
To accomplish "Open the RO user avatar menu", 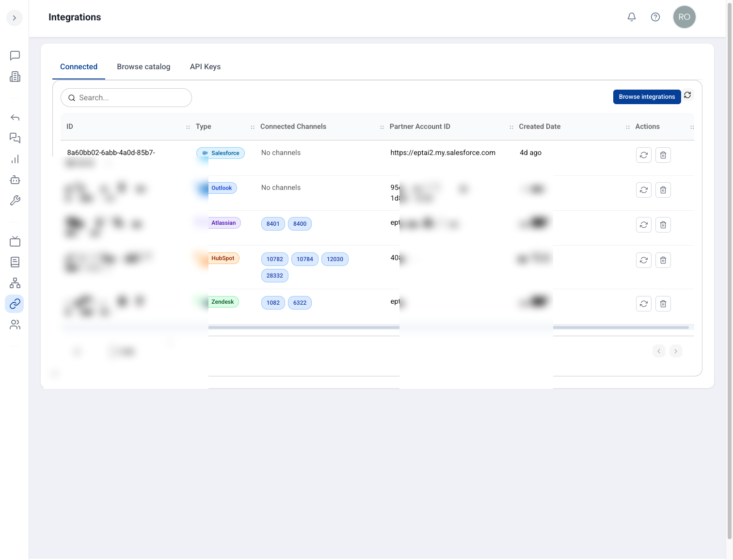I will tap(685, 17).
